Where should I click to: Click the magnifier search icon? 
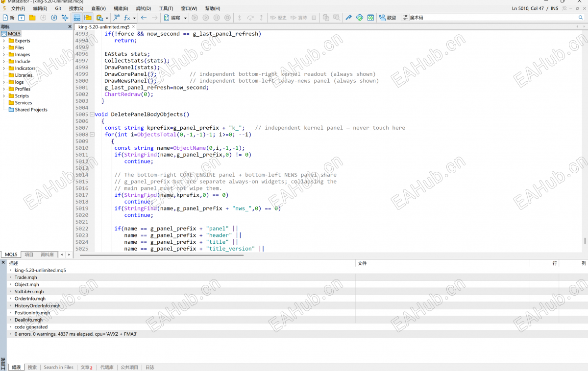pyautogui.click(x=581, y=18)
